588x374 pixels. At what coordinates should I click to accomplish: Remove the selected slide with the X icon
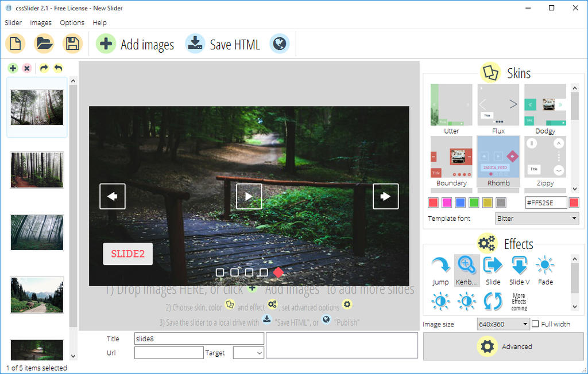tap(27, 68)
